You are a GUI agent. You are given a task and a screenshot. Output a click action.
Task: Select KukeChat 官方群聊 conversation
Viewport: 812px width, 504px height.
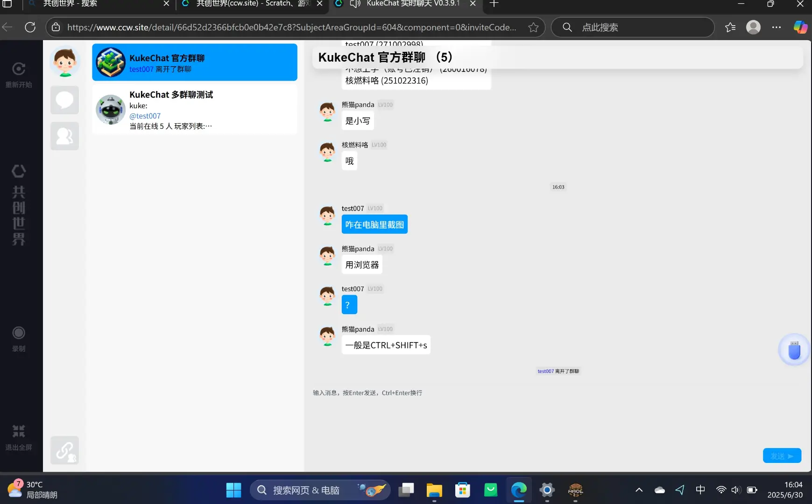coord(195,62)
